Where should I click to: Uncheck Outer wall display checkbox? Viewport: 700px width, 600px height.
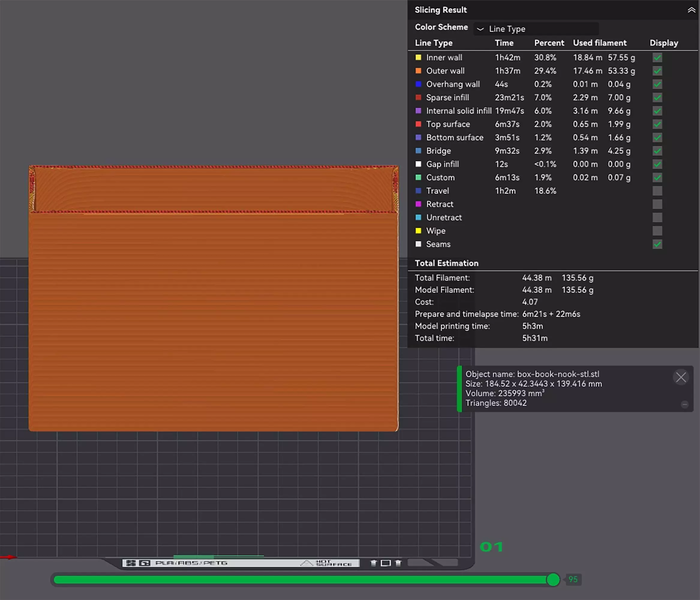[x=657, y=71]
